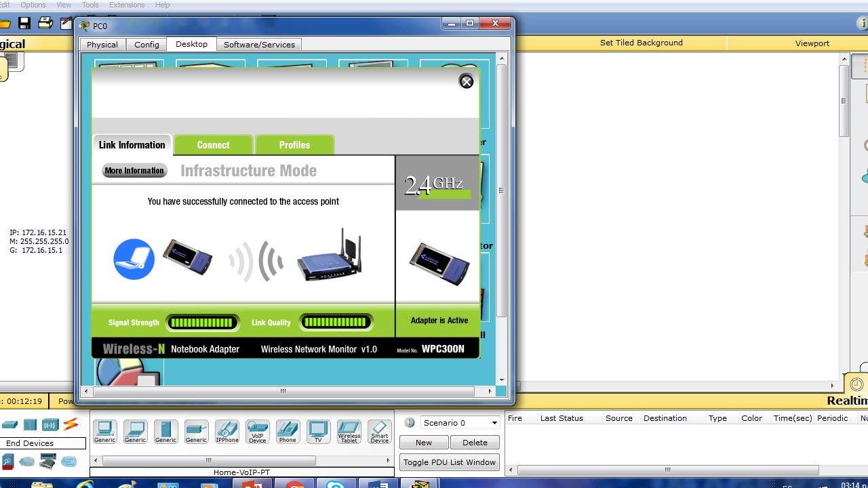Select the Generic printer device

tap(196, 432)
